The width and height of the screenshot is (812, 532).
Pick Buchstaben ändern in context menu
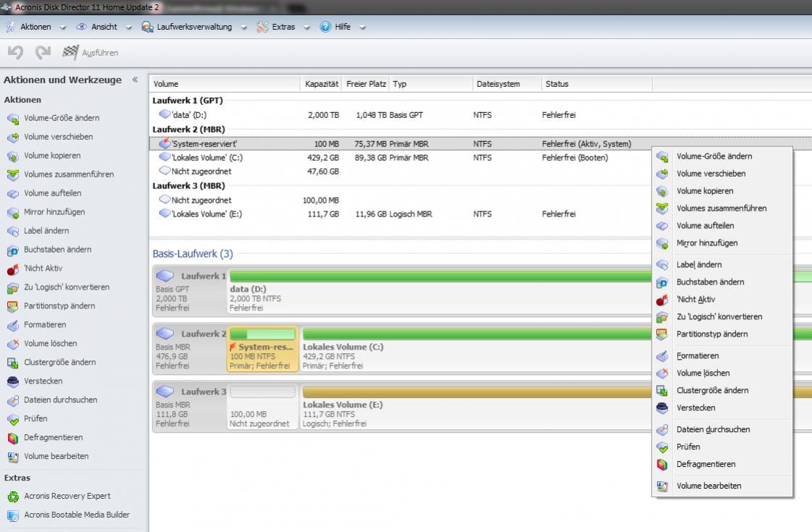[722, 282]
